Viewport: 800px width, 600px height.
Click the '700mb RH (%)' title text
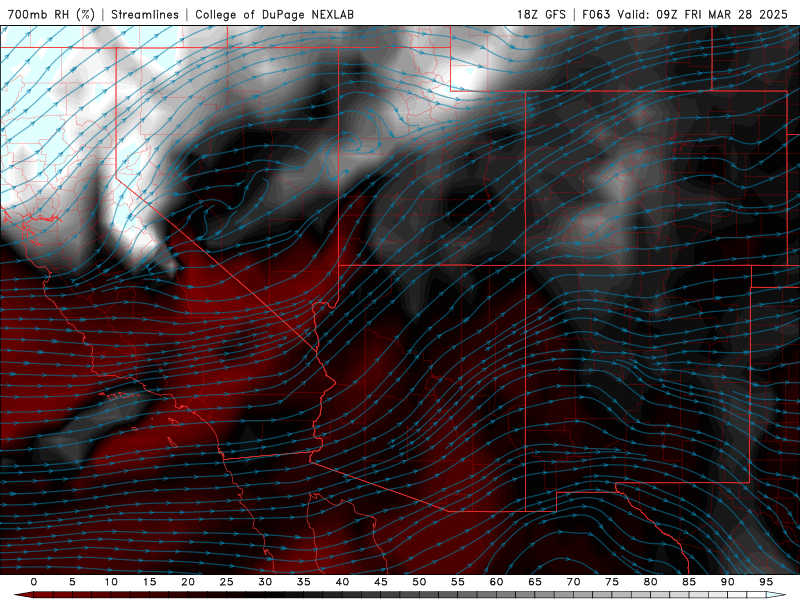pos(51,14)
